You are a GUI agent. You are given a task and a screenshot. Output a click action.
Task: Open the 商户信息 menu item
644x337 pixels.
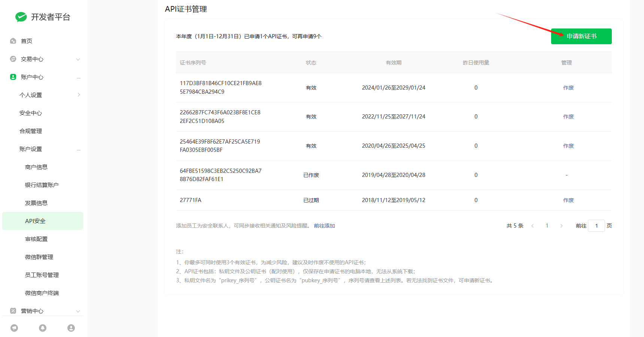[x=36, y=167]
